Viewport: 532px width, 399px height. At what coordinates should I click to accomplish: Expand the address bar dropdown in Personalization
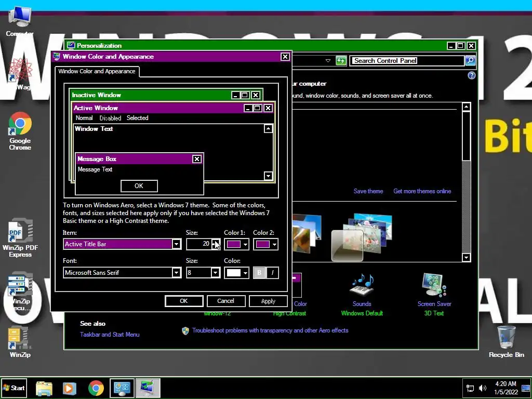coord(328,61)
